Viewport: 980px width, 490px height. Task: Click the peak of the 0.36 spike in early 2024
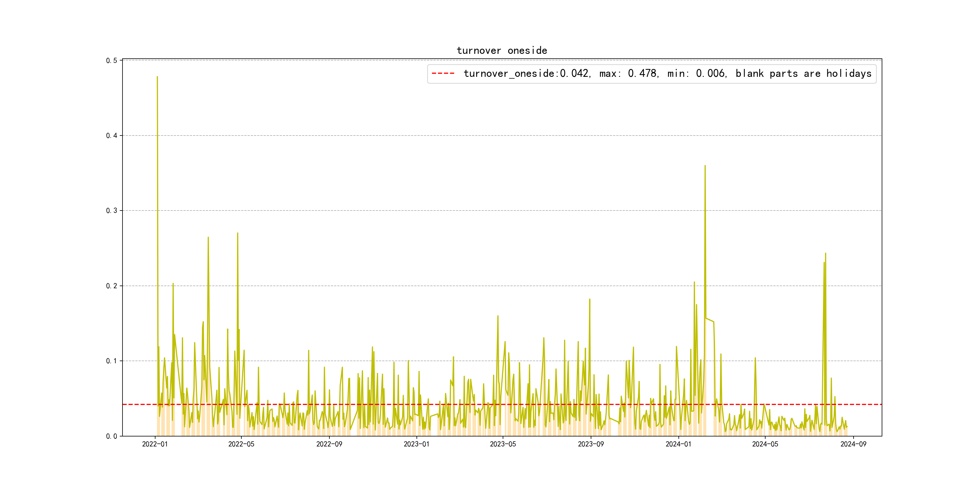coord(705,166)
